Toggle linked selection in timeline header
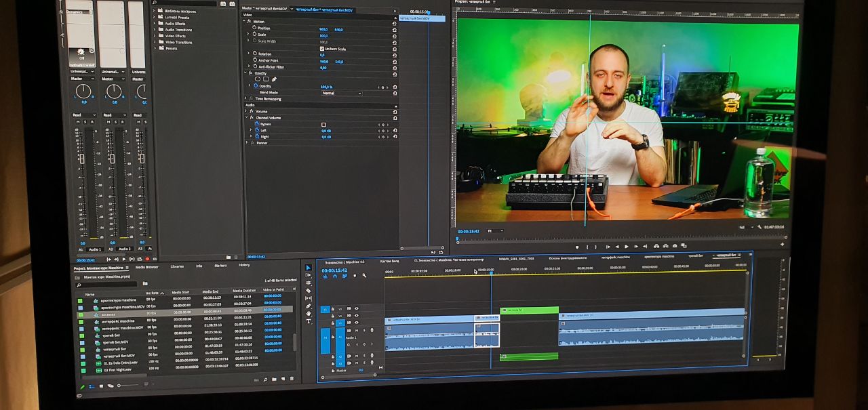This screenshot has width=868, height=410. (344, 276)
